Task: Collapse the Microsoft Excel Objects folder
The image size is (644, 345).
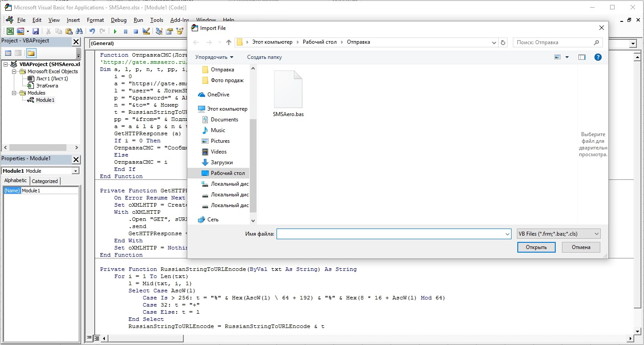Action: click(x=14, y=71)
